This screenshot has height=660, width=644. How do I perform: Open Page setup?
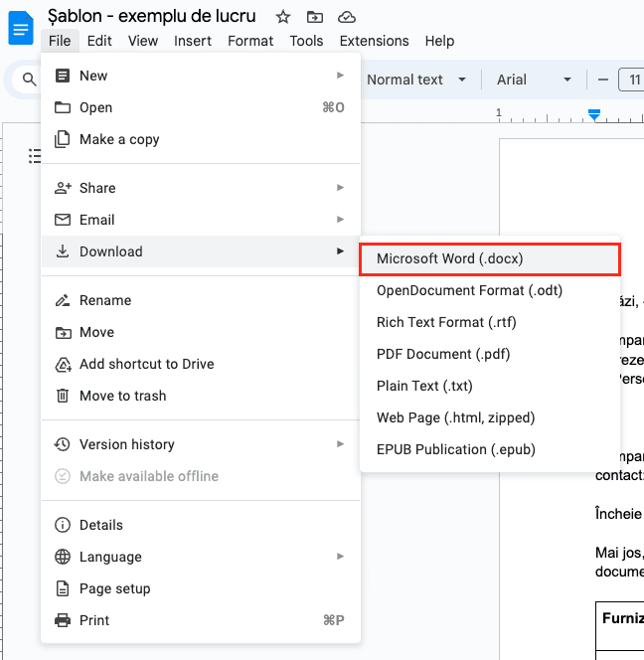(201, 588)
